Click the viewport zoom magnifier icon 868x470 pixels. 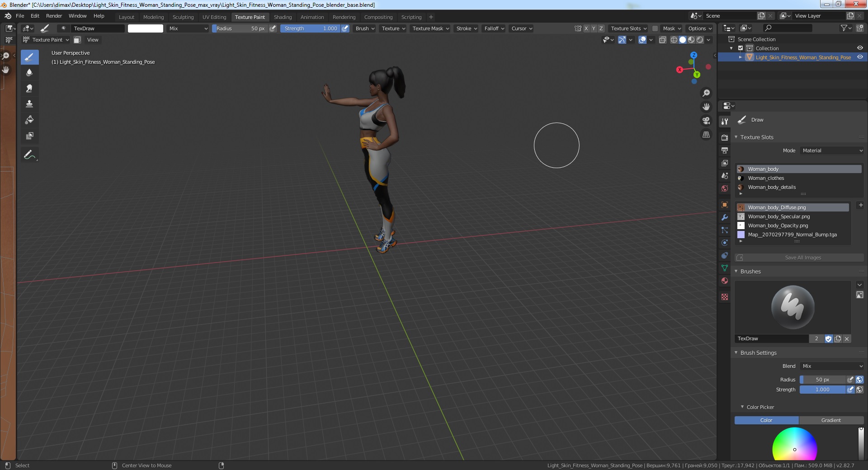tap(706, 93)
